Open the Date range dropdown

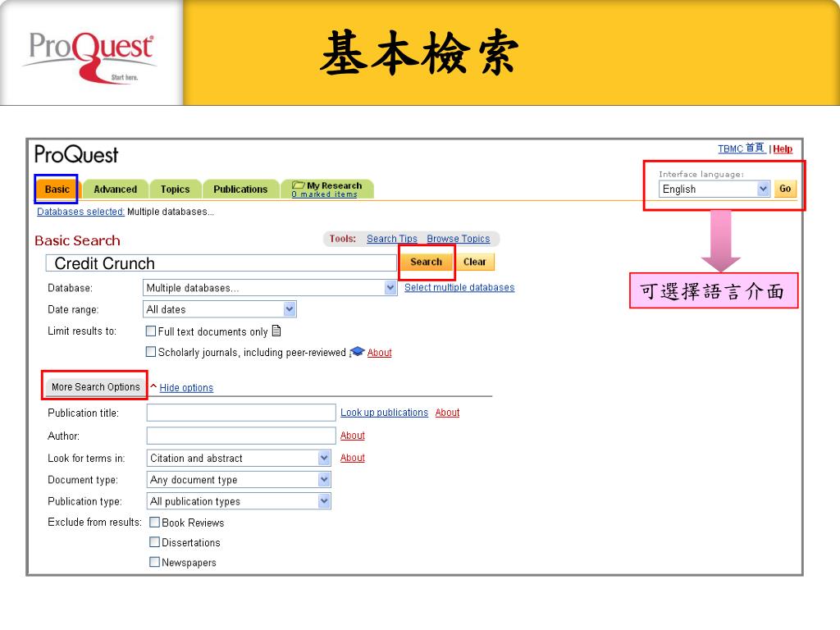pyautogui.click(x=220, y=309)
